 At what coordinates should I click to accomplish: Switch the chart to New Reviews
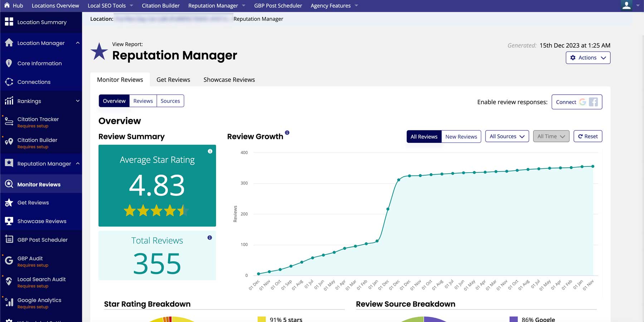(x=461, y=137)
